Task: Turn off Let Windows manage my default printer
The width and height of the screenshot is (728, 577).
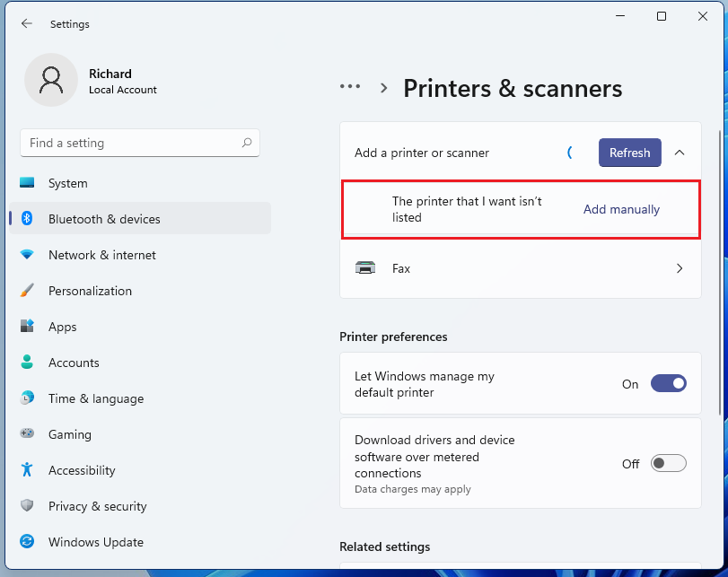Action: coord(668,383)
